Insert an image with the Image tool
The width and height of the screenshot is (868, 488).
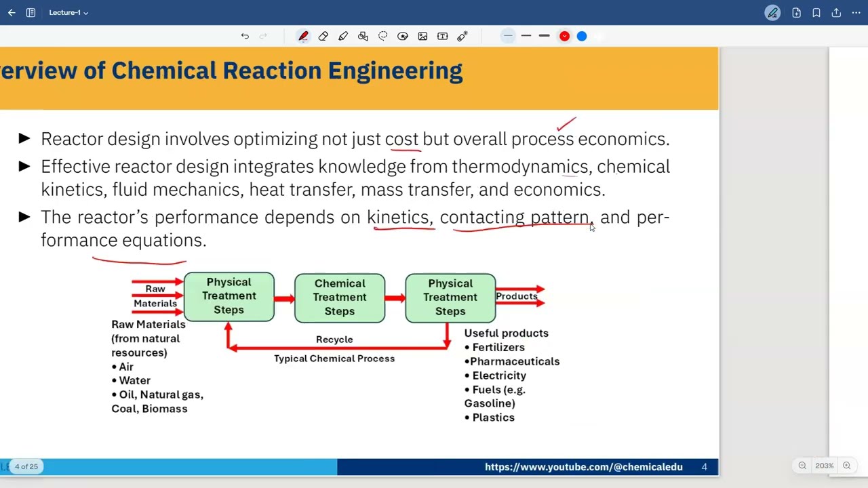(x=422, y=36)
